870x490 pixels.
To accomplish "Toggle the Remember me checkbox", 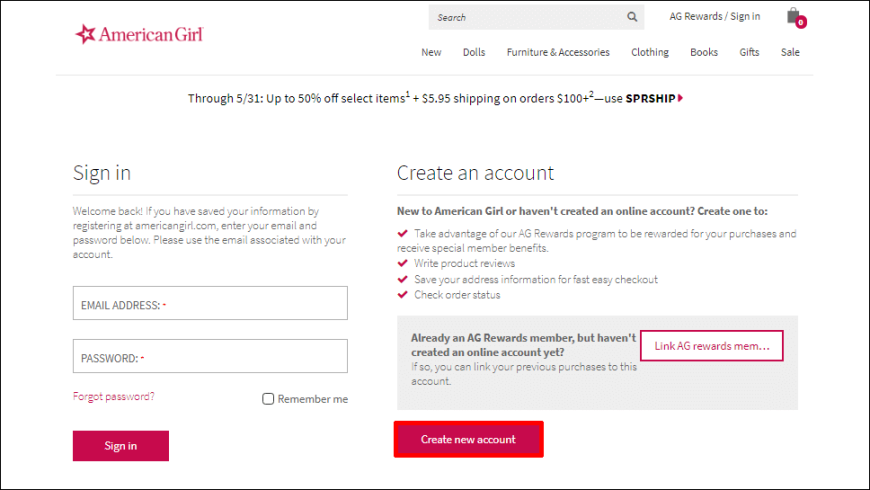I will [x=268, y=399].
